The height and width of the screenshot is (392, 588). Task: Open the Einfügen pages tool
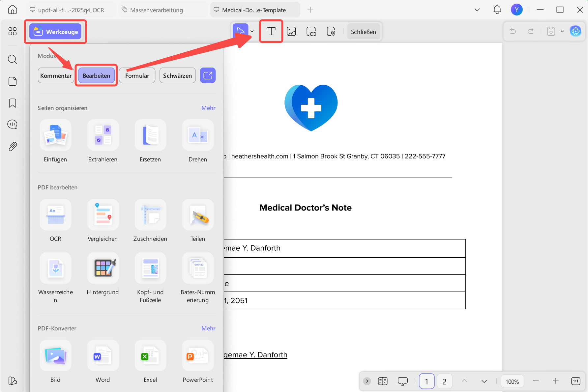point(55,141)
